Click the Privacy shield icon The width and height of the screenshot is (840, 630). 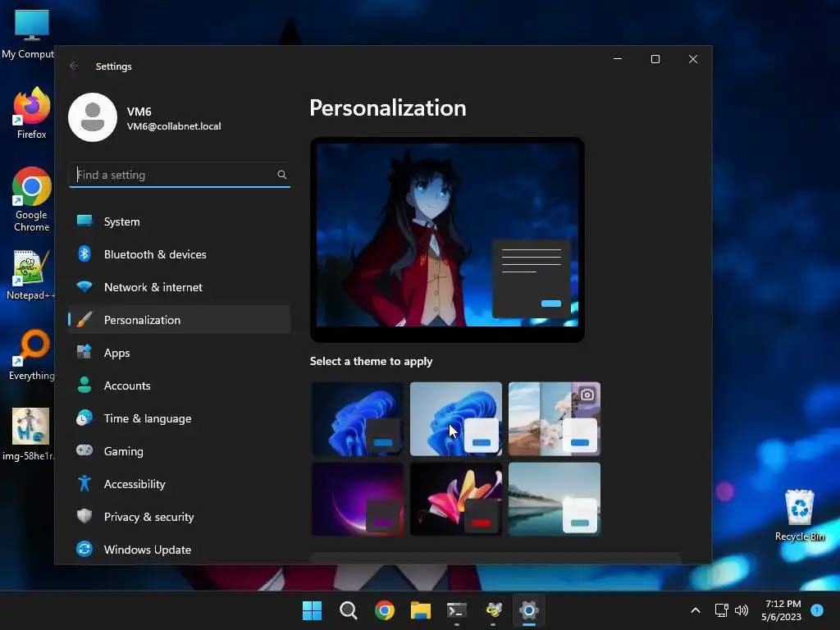pos(84,516)
